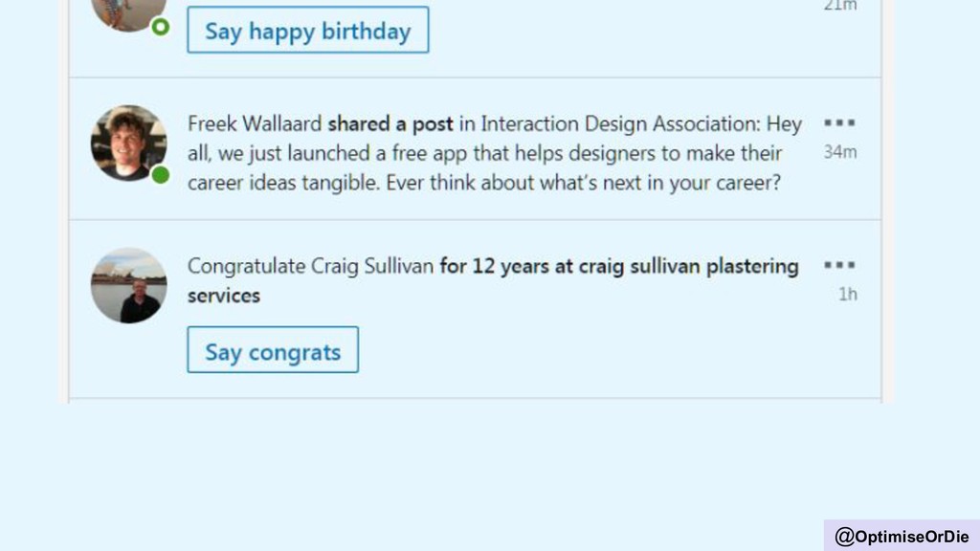This screenshot has width=980, height=551.
Task: Open three-dot menu for Craig Sullivan's notification
Action: [839, 266]
